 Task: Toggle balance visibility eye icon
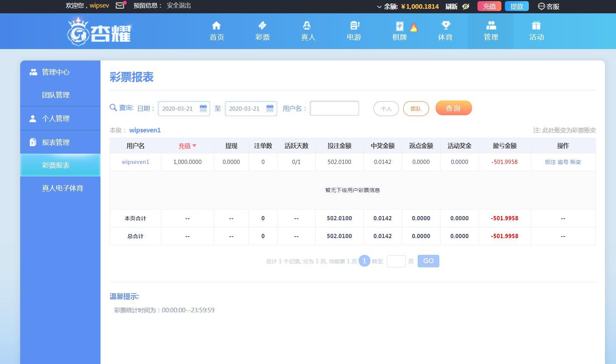(x=466, y=6)
